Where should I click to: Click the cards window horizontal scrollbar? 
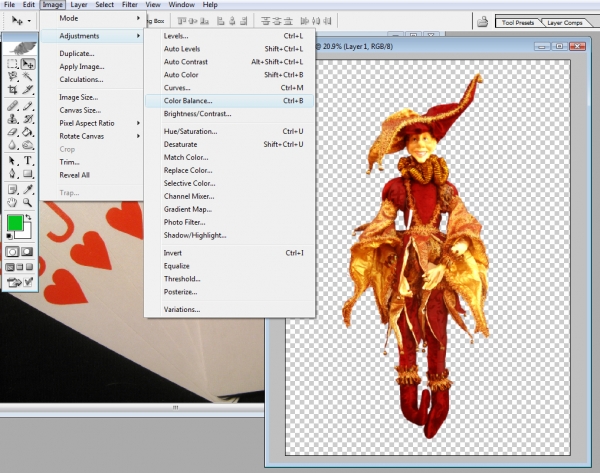point(132,408)
